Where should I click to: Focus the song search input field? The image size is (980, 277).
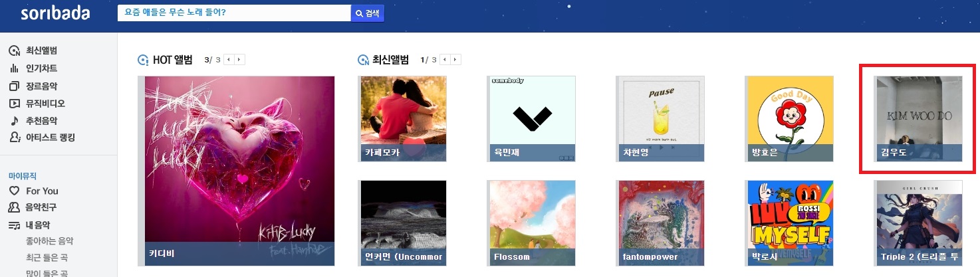pos(234,13)
